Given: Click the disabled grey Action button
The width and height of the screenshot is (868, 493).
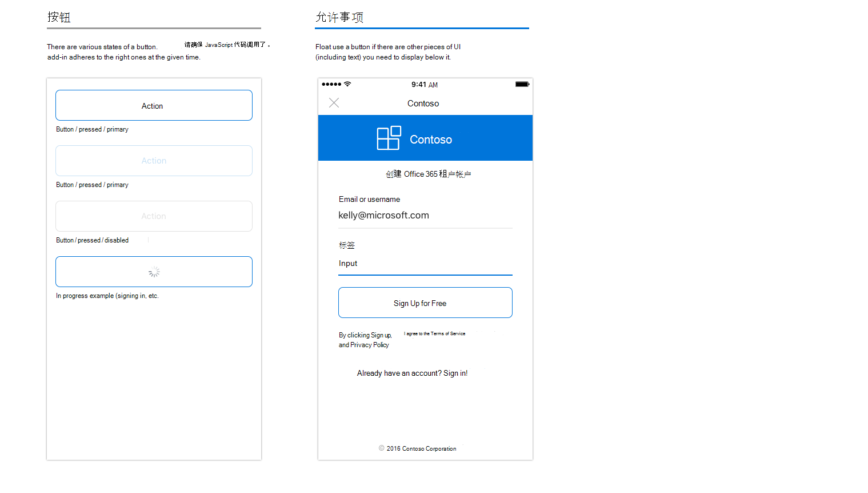Looking at the screenshot, I should click(x=154, y=216).
